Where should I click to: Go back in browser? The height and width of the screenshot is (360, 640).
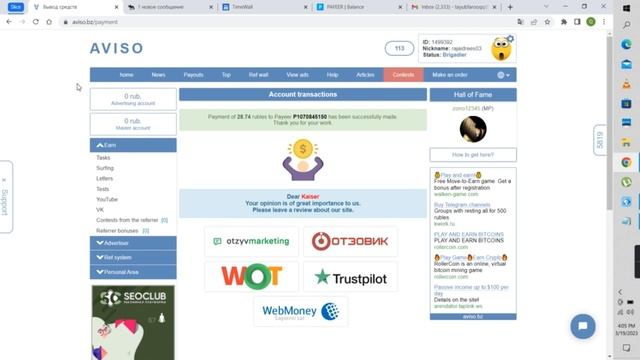coord(9,22)
